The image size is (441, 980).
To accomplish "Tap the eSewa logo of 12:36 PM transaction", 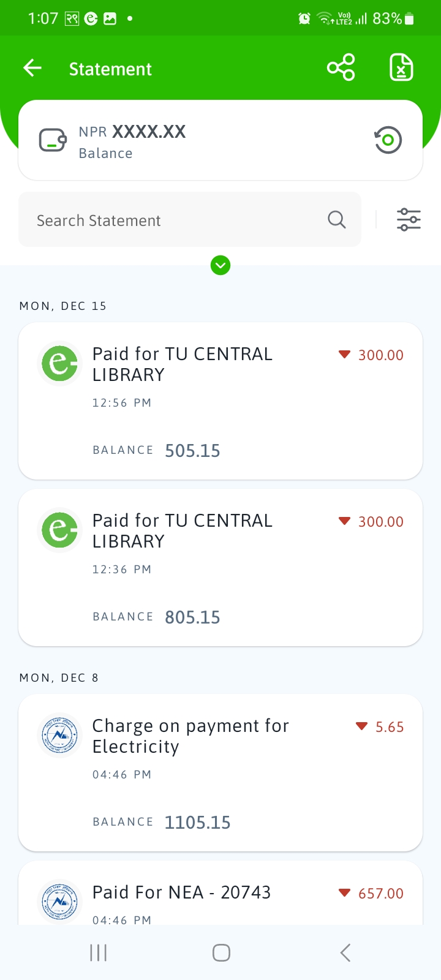I will coord(60,530).
